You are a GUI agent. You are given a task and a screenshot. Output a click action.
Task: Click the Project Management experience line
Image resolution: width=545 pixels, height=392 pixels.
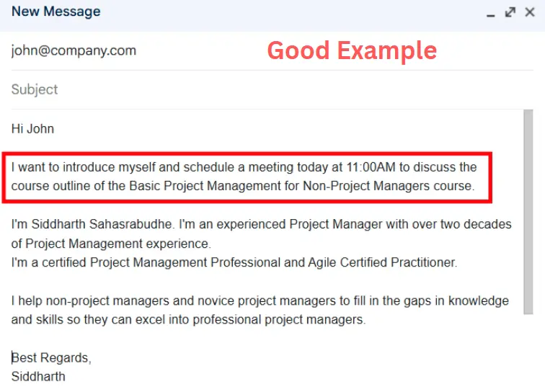(x=111, y=244)
